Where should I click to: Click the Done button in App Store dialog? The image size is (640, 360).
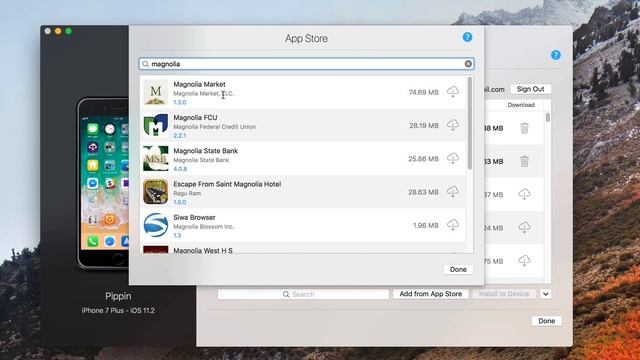[x=458, y=269]
